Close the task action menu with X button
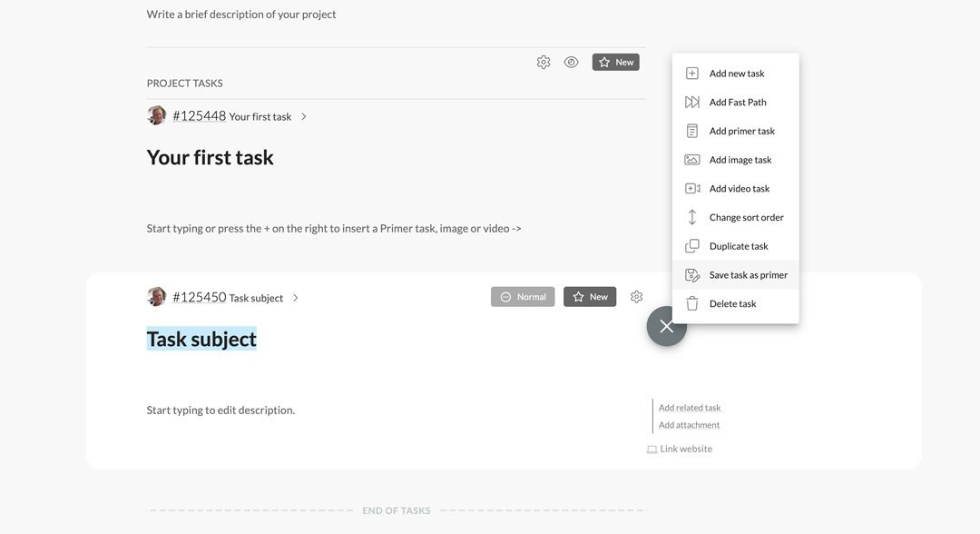This screenshot has height=534, width=980. [666, 326]
